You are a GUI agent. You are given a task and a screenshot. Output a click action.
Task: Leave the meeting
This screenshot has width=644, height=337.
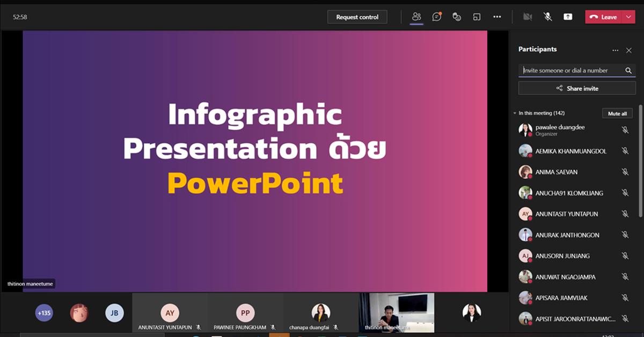pyautogui.click(x=603, y=17)
